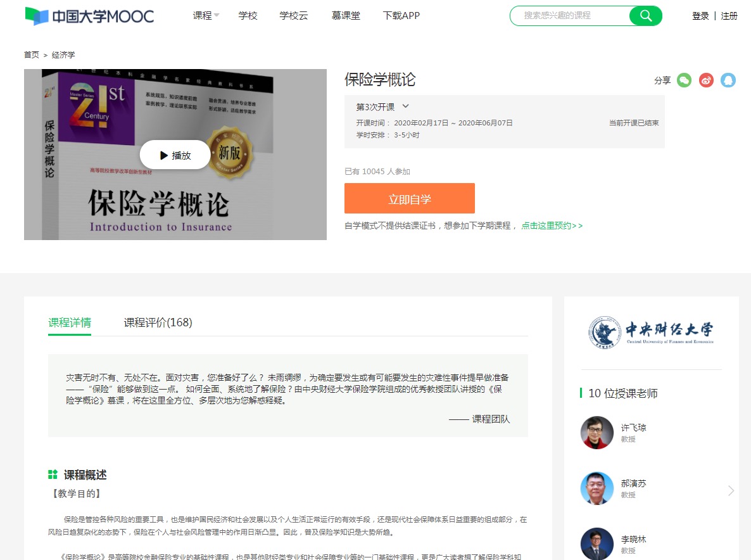Select the 课程详情 tab

pyautogui.click(x=70, y=322)
